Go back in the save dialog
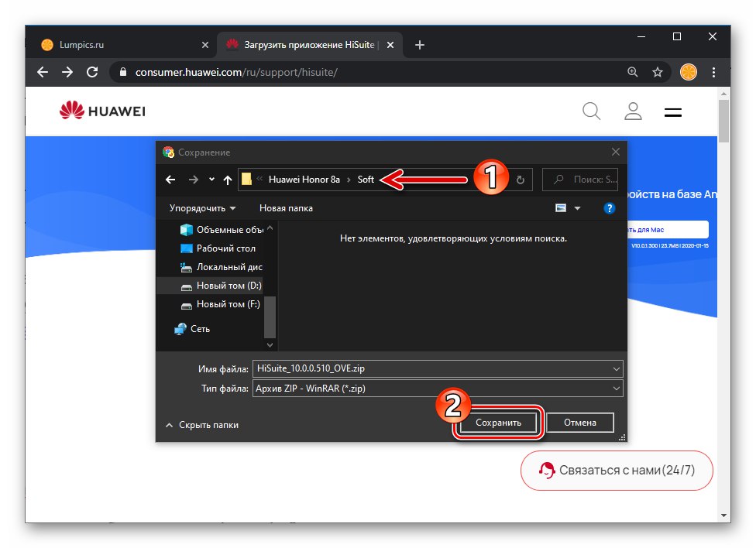This screenshot has height=548, width=756. click(x=170, y=180)
